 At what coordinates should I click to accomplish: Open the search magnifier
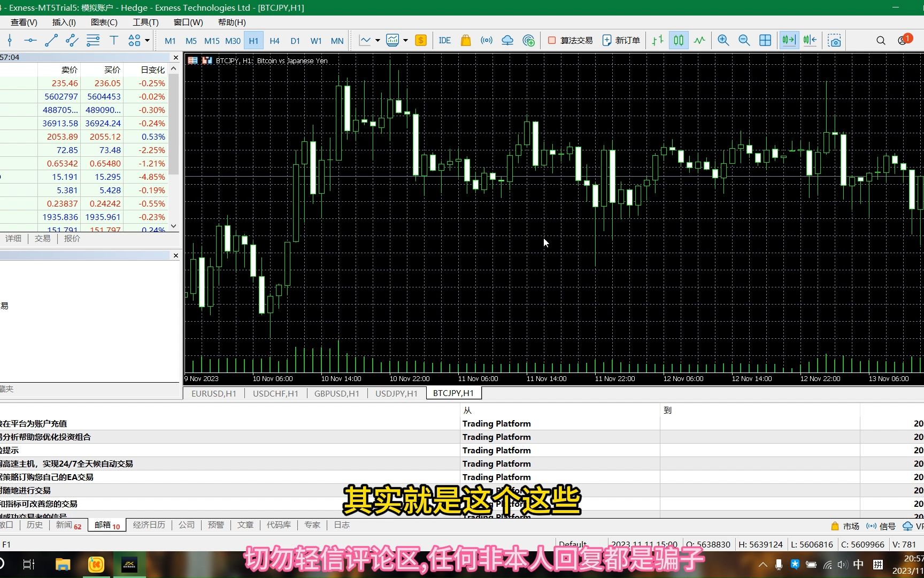881,40
